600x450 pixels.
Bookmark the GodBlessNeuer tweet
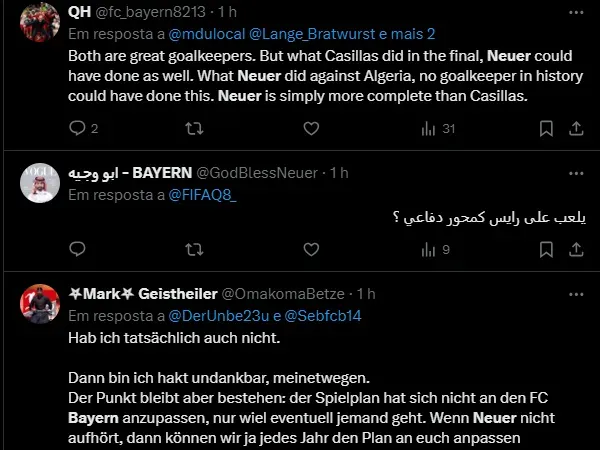click(x=545, y=250)
